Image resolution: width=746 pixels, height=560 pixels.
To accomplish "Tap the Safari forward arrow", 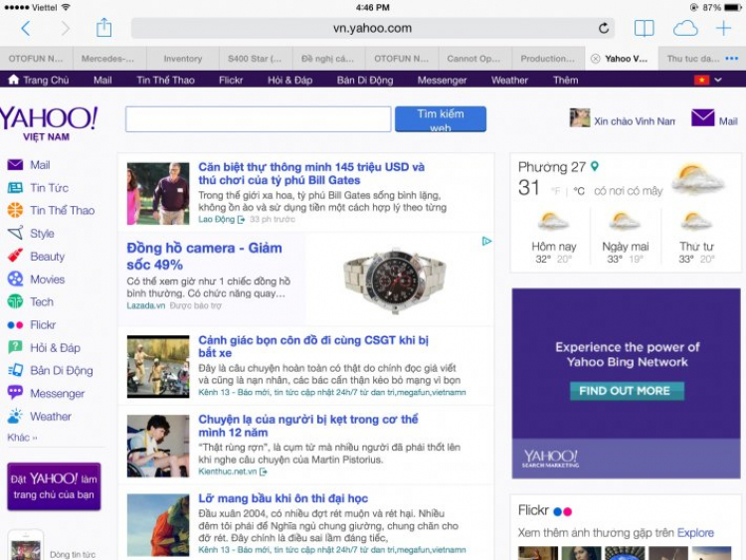I will (x=66, y=29).
